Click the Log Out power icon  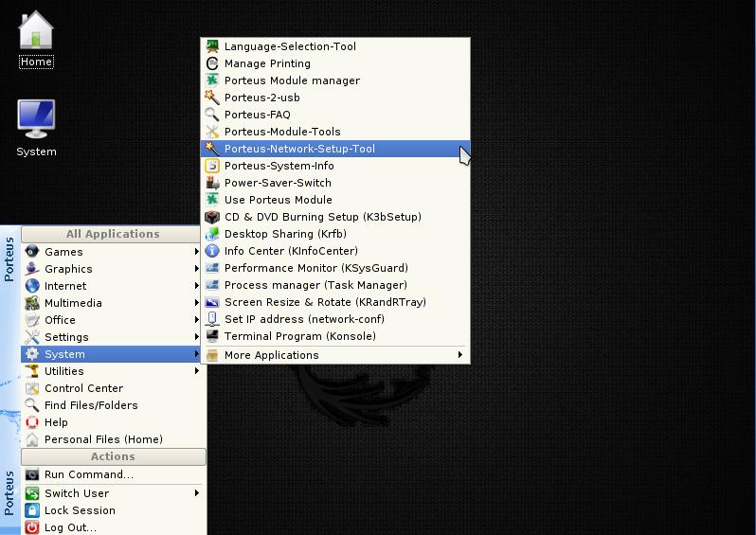coord(32,527)
